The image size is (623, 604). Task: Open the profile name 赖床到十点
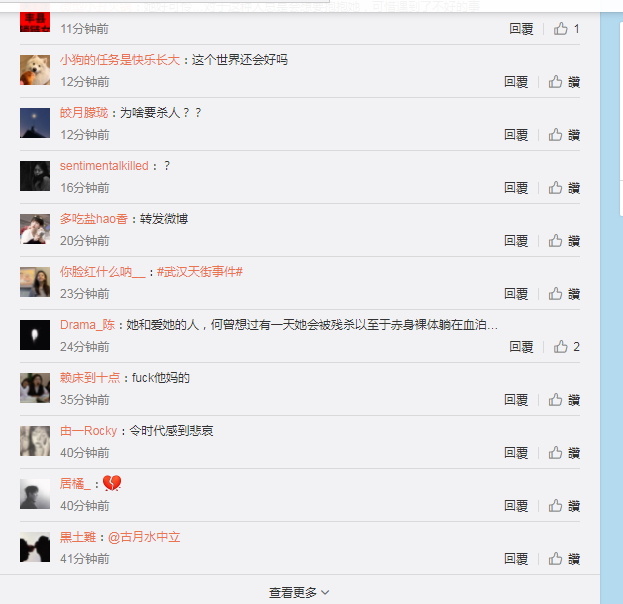(x=90, y=378)
